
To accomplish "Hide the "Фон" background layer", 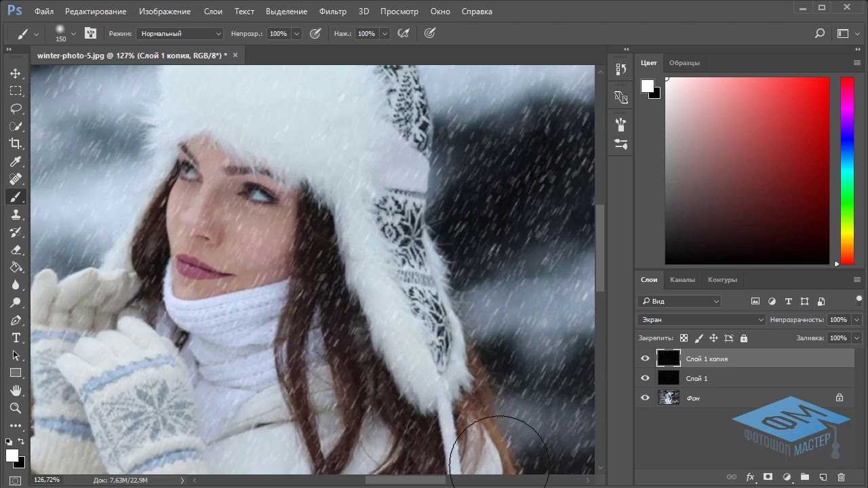I will (646, 398).
